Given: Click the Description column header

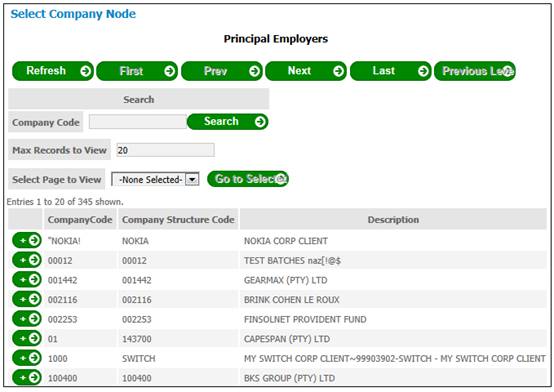Looking at the screenshot, I should tap(393, 220).
